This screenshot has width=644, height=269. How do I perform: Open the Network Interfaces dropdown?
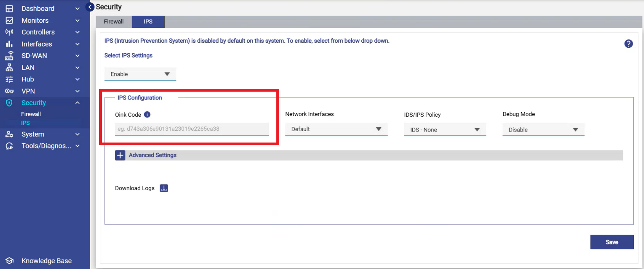(x=336, y=129)
